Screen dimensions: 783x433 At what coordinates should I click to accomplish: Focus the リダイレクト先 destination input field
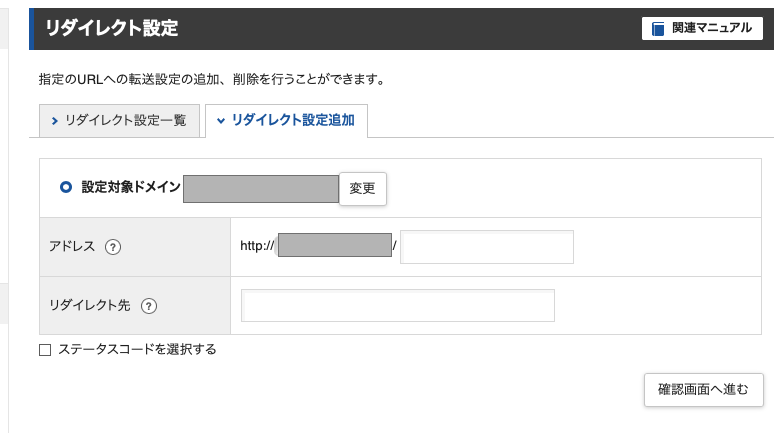[397, 305]
